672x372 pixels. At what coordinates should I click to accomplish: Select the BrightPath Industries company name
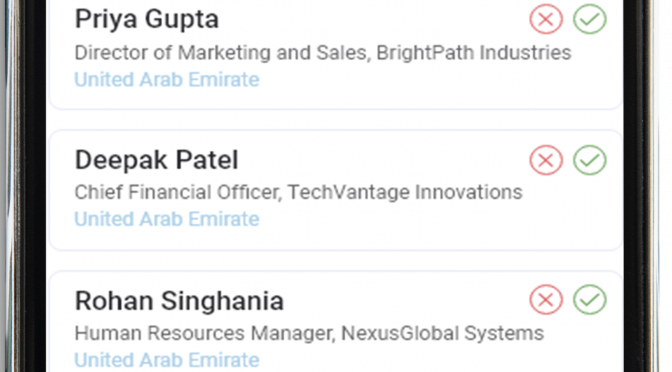474,53
